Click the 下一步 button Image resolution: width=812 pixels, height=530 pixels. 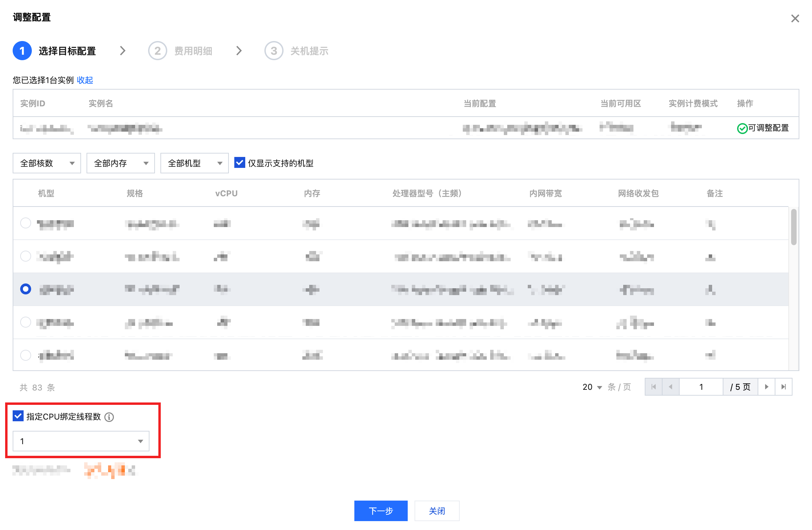pos(381,511)
